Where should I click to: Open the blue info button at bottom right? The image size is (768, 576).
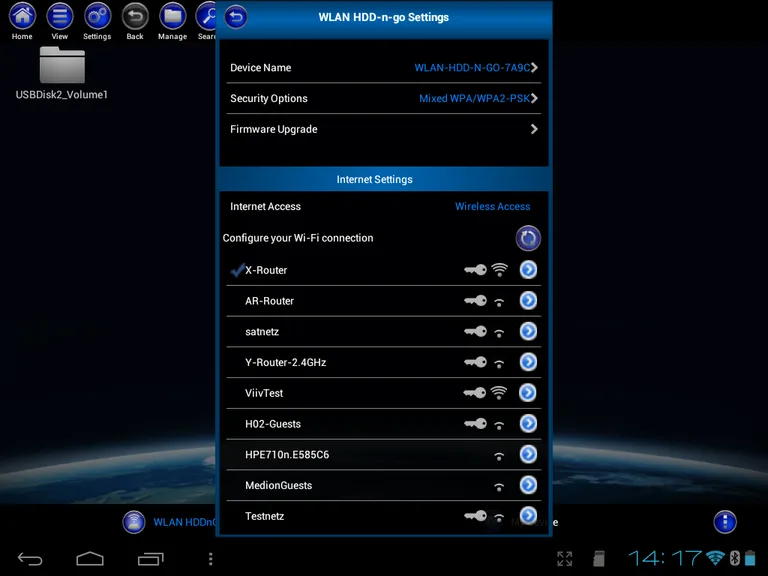pos(725,522)
